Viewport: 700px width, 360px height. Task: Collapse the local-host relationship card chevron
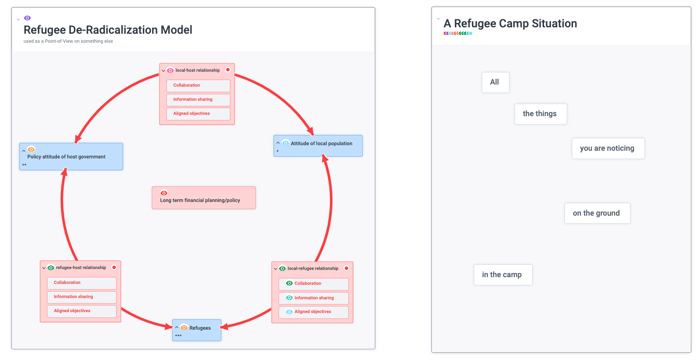163,71
